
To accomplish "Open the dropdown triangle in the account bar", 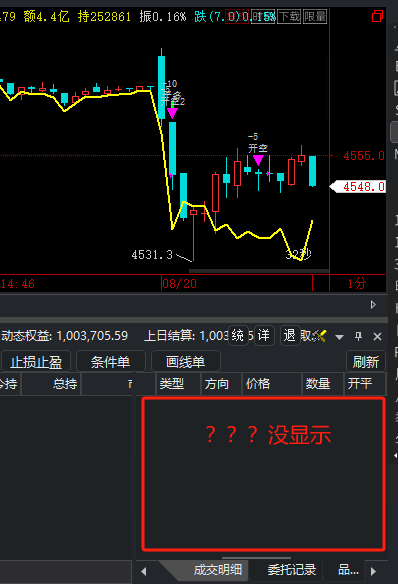I will coord(339,337).
